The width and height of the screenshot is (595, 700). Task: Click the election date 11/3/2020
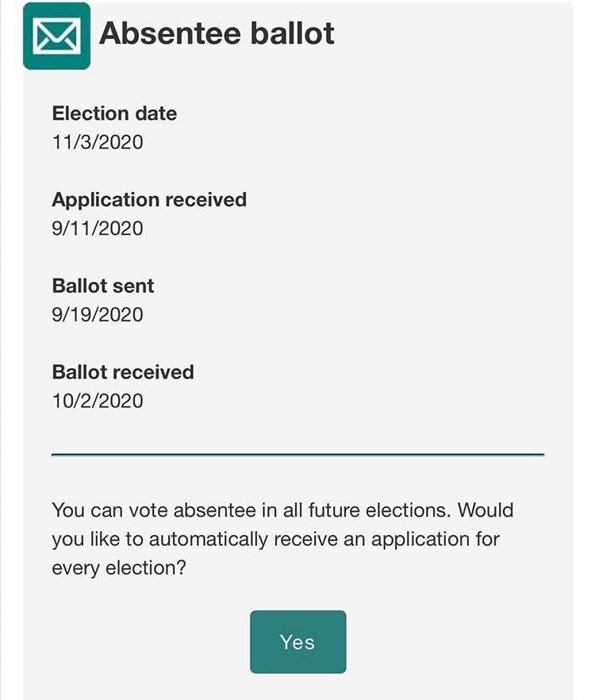(98, 142)
